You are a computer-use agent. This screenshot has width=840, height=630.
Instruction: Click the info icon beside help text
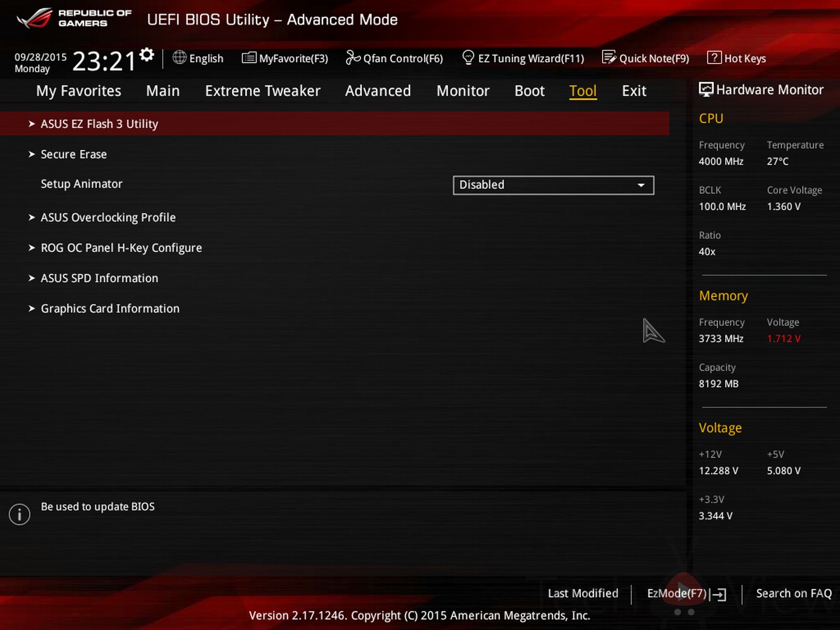(x=19, y=514)
